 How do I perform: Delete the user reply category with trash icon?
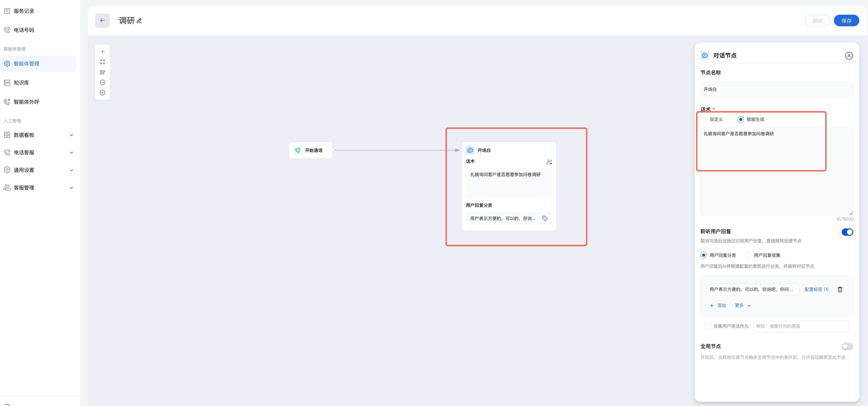tap(840, 289)
